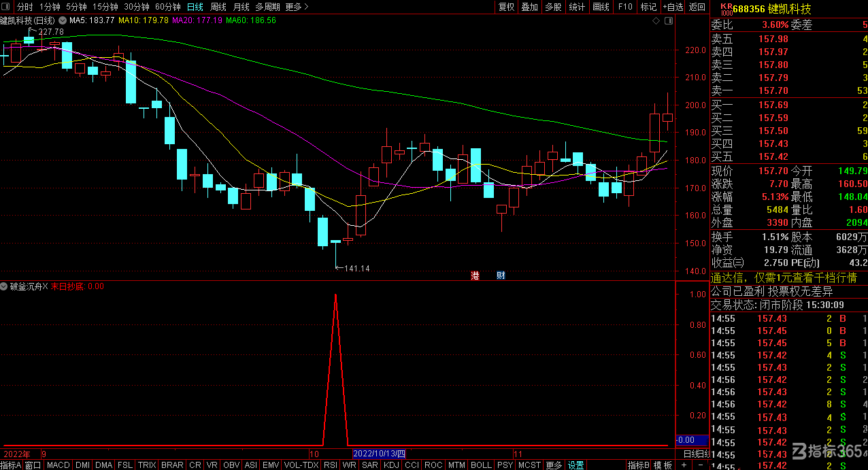Apply the MCST indicator
868x470 pixels.
pyautogui.click(x=529, y=465)
